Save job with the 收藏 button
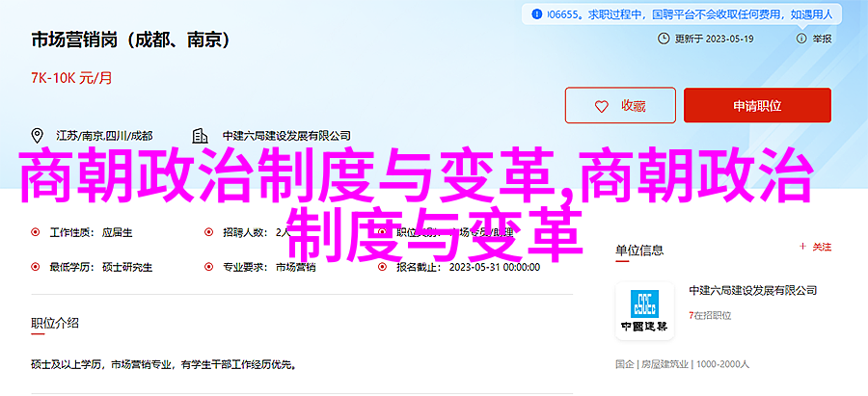 point(620,105)
